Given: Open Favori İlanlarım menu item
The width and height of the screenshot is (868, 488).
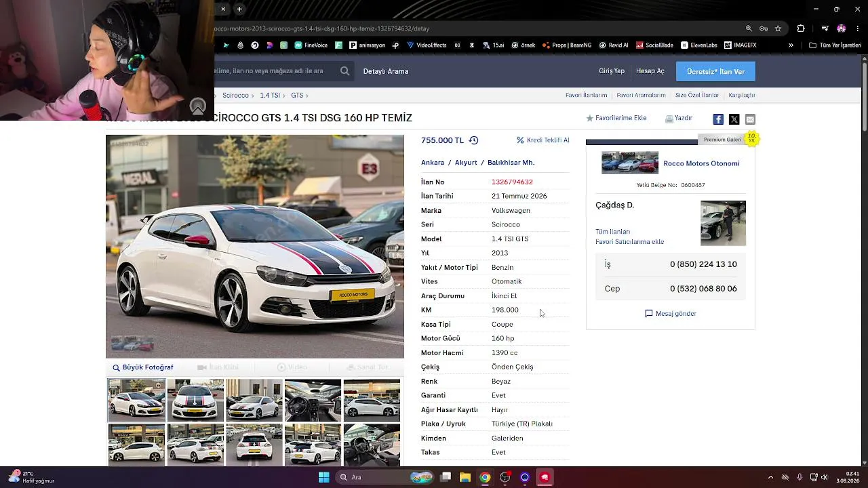Looking at the screenshot, I should coord(587,95).
